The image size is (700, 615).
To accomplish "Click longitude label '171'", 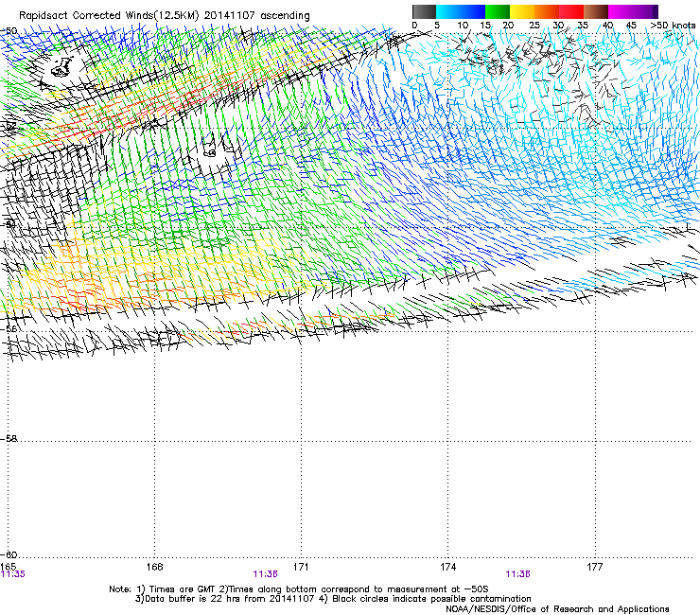I will tap(301, 567).
